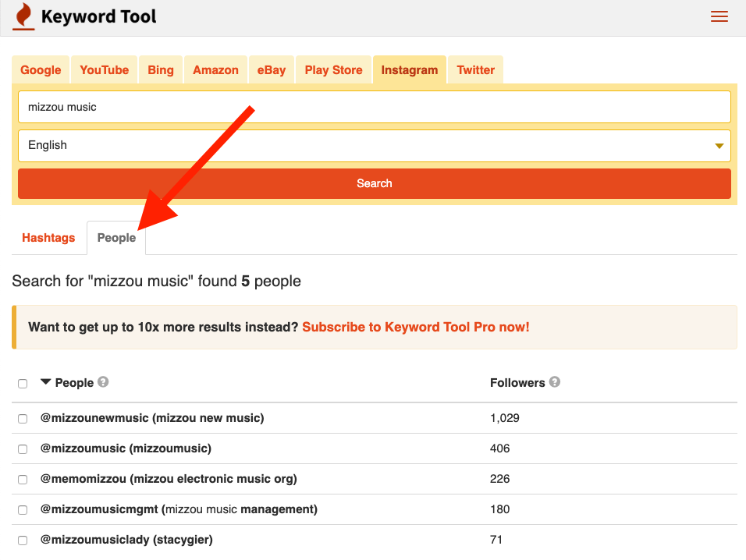The height and width of the screenshot is (560, 746).
Task: Click the help icon beside People header
Action: [103, 382]
